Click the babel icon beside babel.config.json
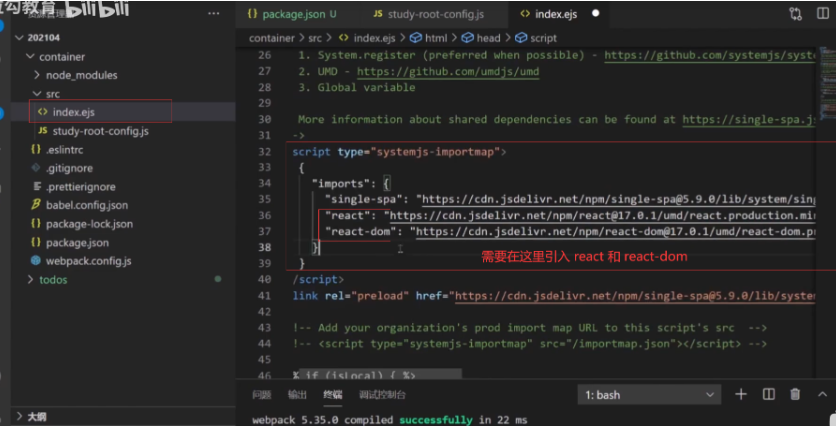This screenshot has width=836, height=428. coord(36,205)
